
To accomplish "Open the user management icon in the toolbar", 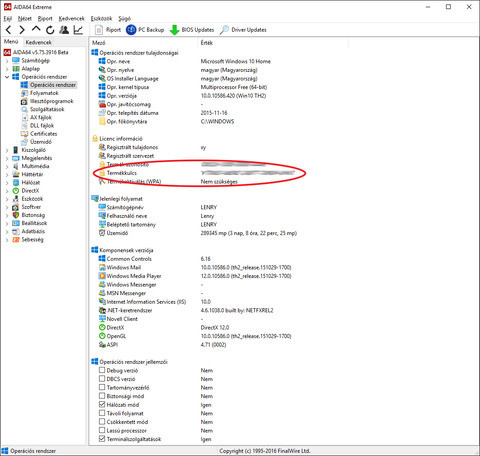I will (64, 30).
